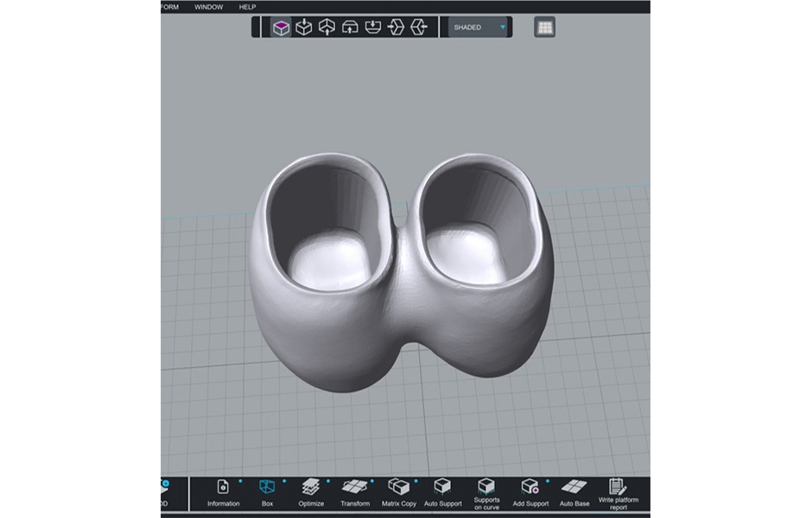Click the Optimize tool

pos(311,492)
